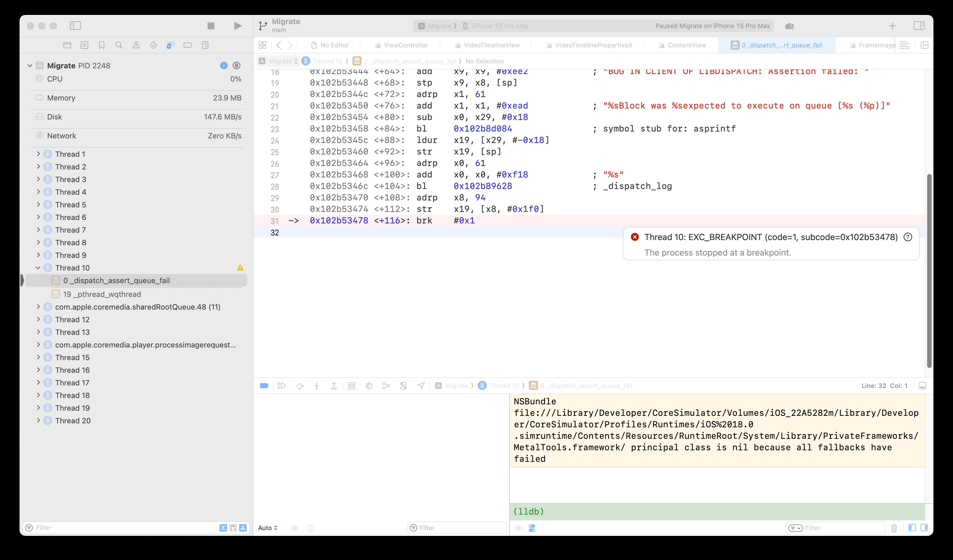Open the ContentView tab

click(x=681, y=45)
